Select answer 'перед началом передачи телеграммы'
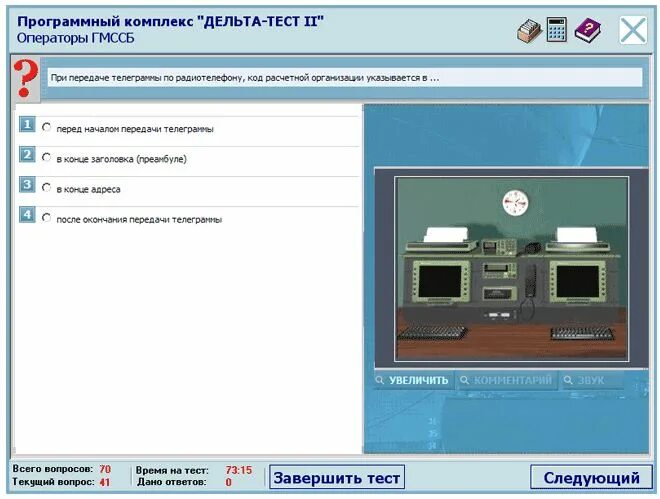Screen dimensions: 660x499 46,127
